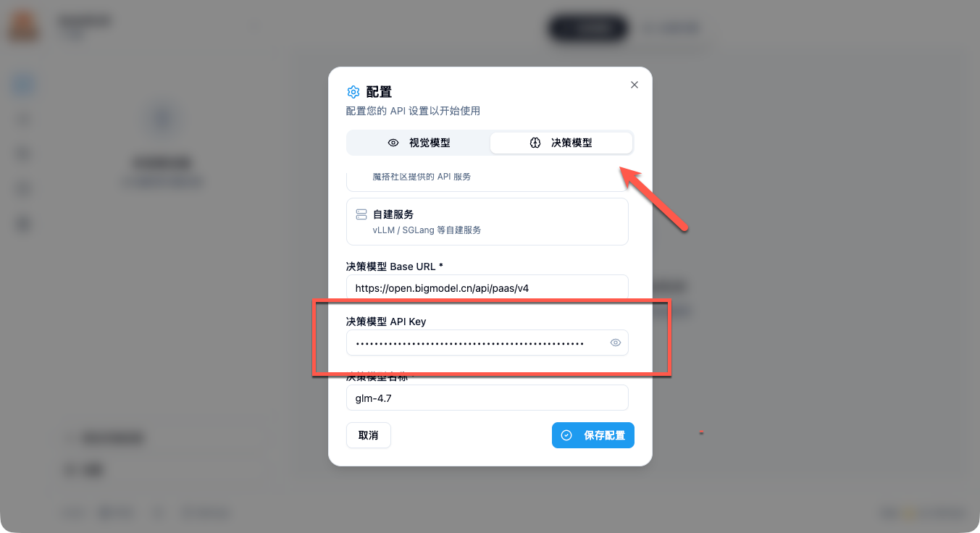Click the brain icon in 决策模型 tab
980x533 pixels.
click(535, 143)
